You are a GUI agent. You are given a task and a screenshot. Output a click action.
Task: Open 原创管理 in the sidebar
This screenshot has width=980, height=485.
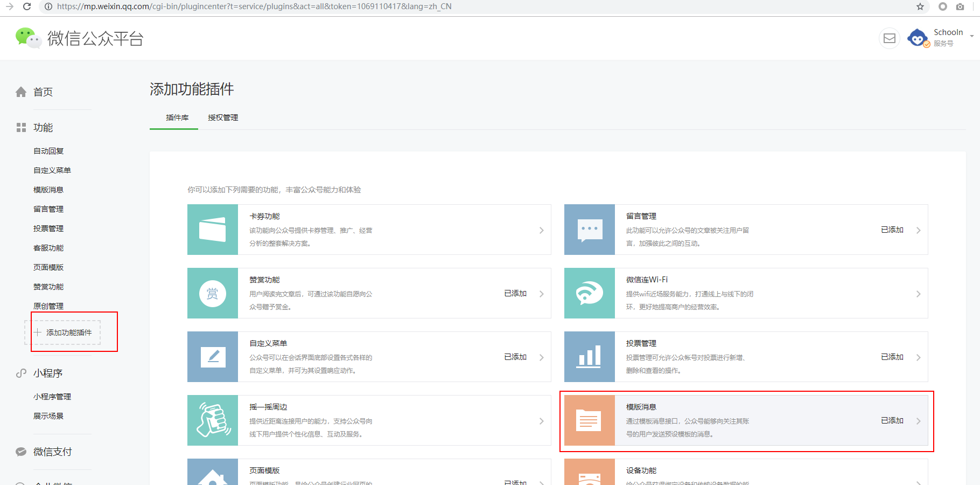tap(48, 306)
